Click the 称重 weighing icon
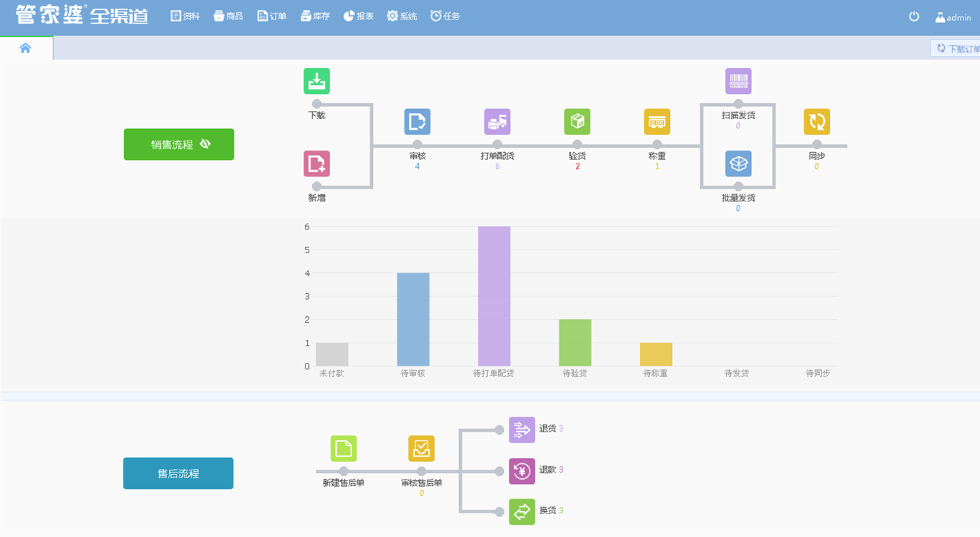The height and width of the screenshot is (537, 980). coord(656,122)
